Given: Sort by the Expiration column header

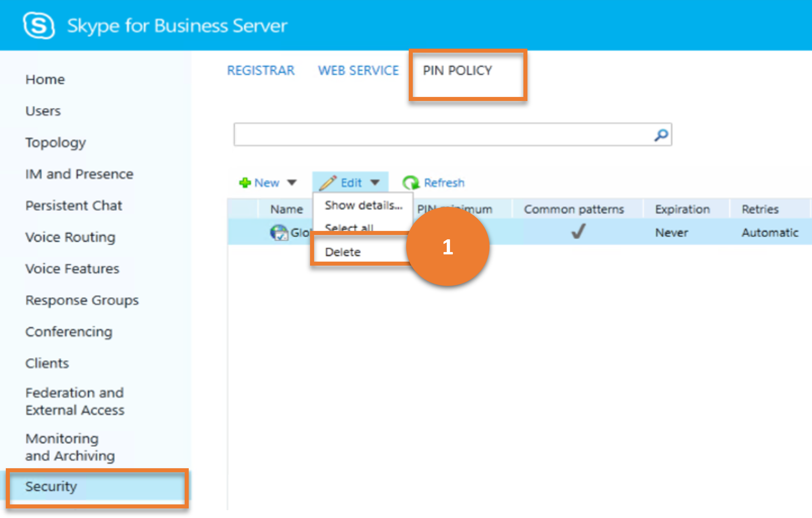Looking at the screenshot, I should (x=683, y=209).
